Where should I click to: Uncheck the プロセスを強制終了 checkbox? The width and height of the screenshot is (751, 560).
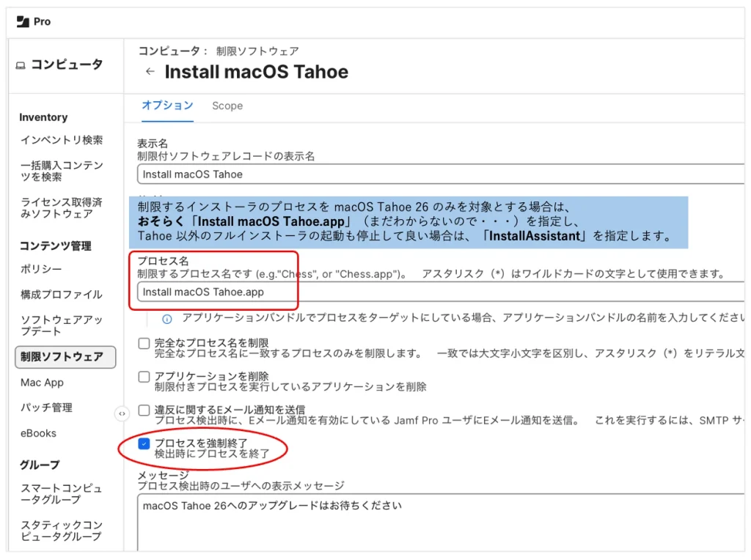point(144,443)
